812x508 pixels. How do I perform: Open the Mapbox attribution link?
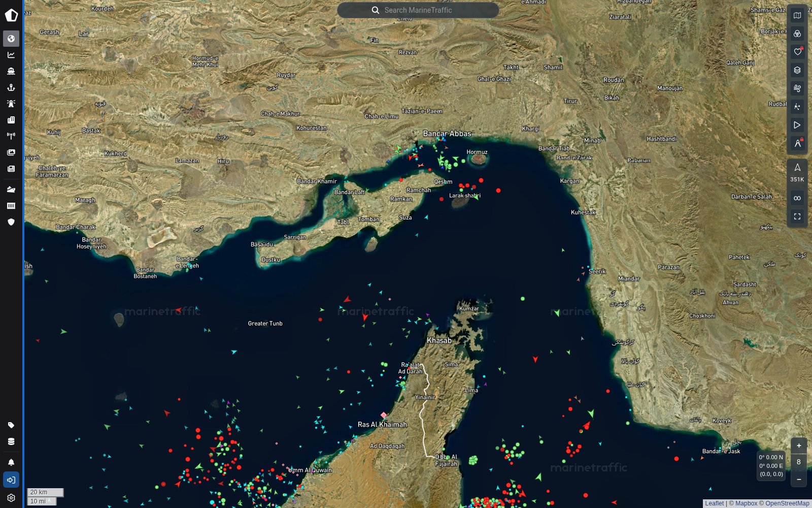tap(746, 503)
